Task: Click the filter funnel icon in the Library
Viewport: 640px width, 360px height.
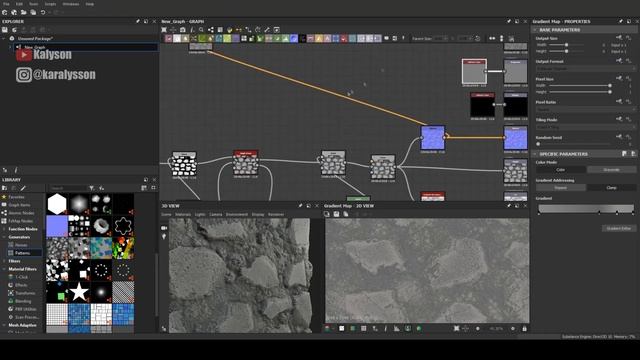Action: 92,188
